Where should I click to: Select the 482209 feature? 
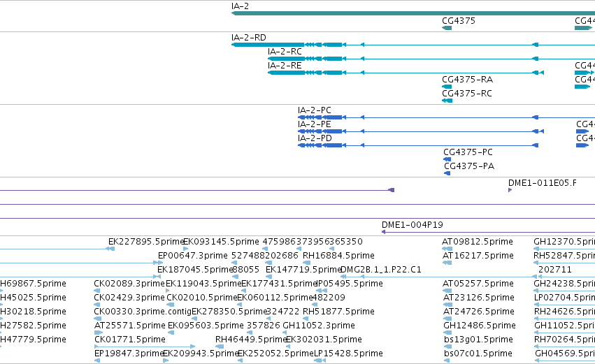pos(329,298)
